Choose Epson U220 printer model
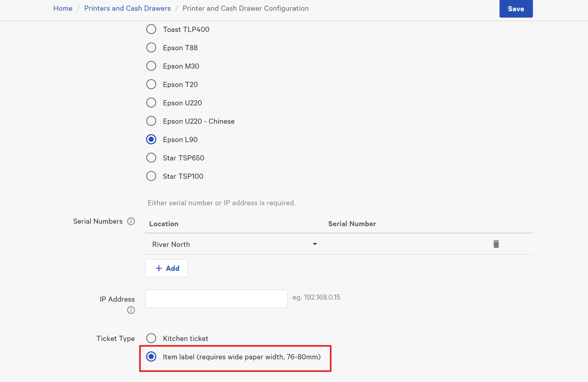 [x=151, y=103]
